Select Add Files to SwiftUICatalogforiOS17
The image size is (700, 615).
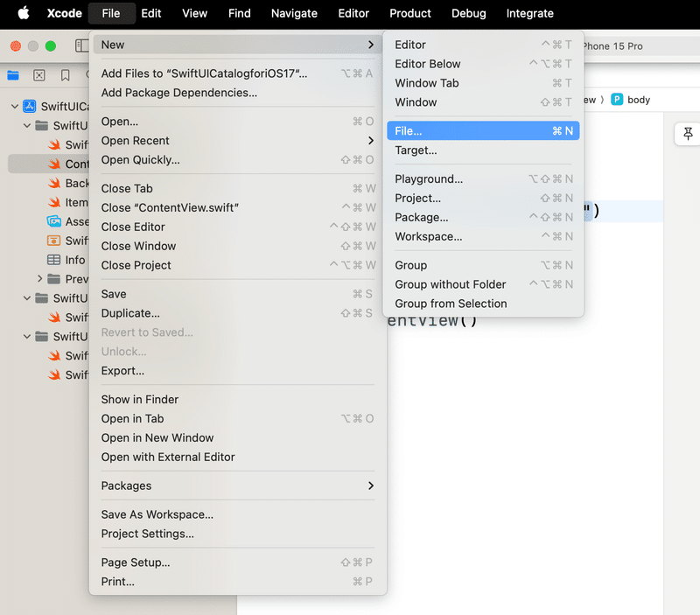238,73
